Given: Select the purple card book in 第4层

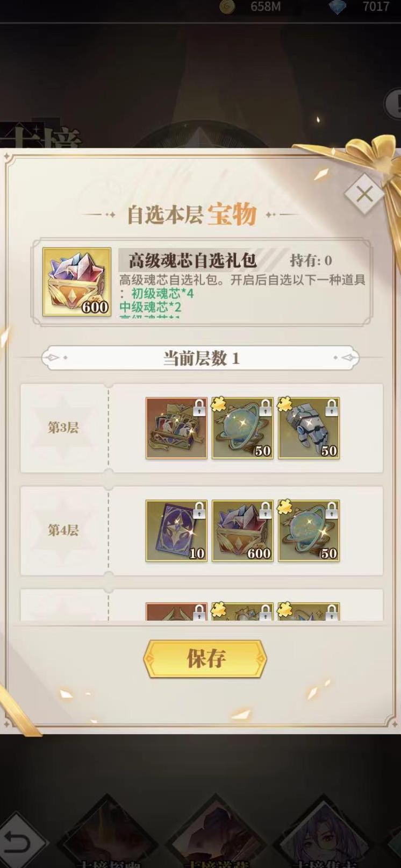Looking at the screenshot, I should point(176,531).
